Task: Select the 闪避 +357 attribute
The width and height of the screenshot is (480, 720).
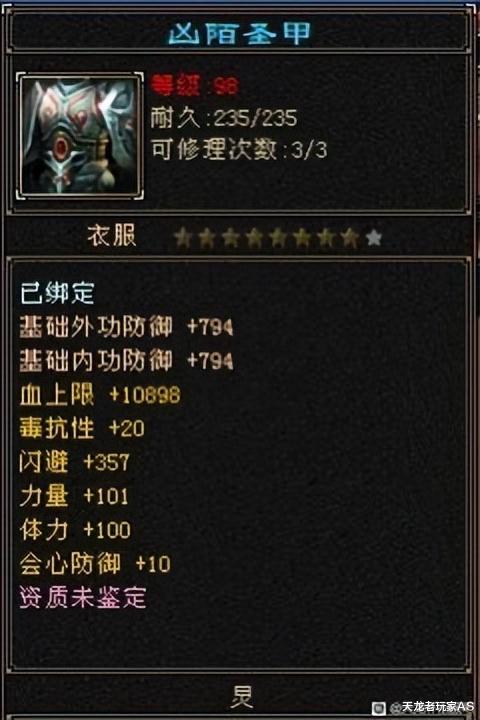Action: [74, 462]
